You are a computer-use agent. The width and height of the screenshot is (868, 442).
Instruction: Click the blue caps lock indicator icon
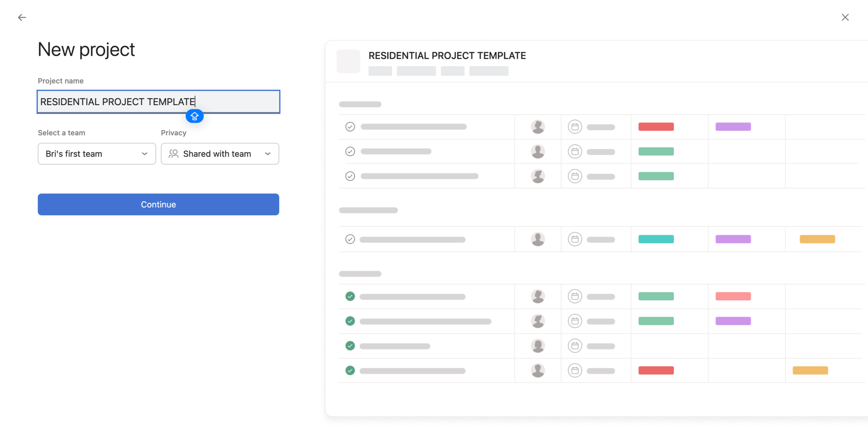point(194,116)
